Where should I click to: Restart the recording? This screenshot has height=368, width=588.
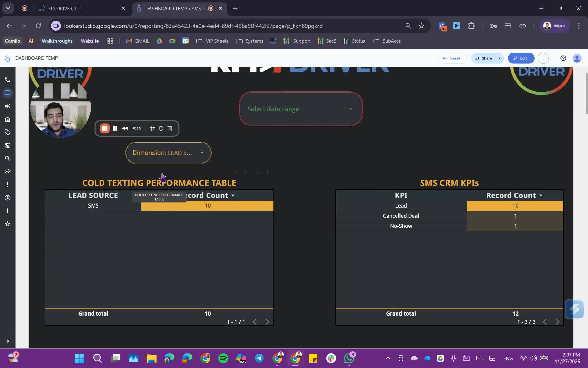coord(161,128)
